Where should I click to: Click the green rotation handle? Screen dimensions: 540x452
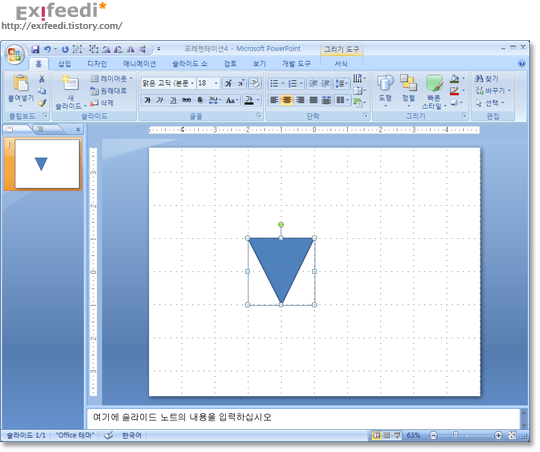(x=281, y=225)
